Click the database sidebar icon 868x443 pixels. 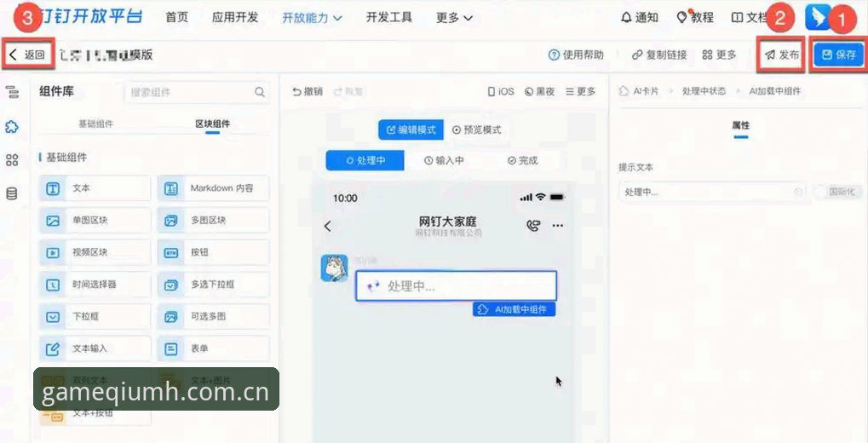[12, 194]
